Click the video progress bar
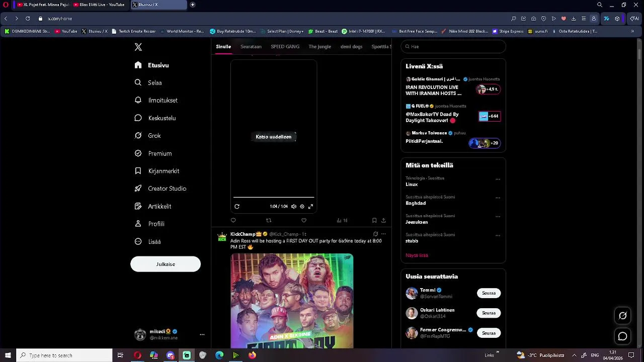The width and height of the screenshot is (644, 362). tap(274, 197)
